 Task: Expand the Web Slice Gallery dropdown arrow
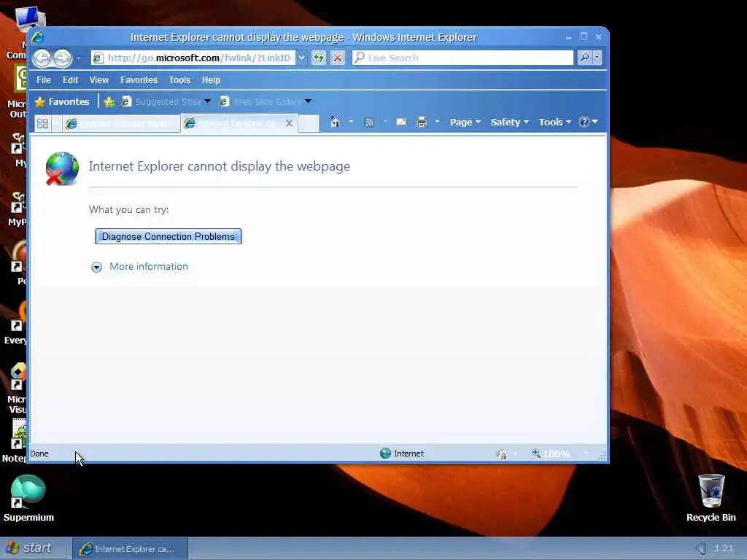[x=309, y=101]
